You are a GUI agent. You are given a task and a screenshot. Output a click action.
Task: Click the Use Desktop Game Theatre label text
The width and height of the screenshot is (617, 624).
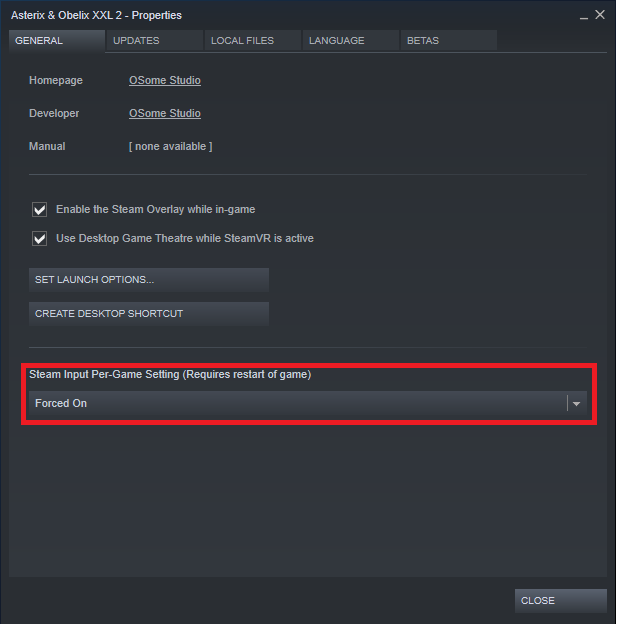[x=185, y=238]
